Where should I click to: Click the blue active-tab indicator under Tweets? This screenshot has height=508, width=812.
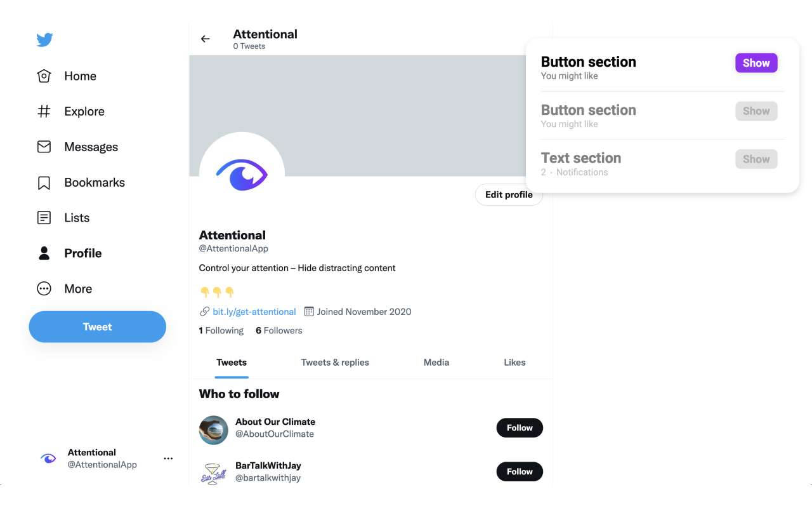(231, 376)
